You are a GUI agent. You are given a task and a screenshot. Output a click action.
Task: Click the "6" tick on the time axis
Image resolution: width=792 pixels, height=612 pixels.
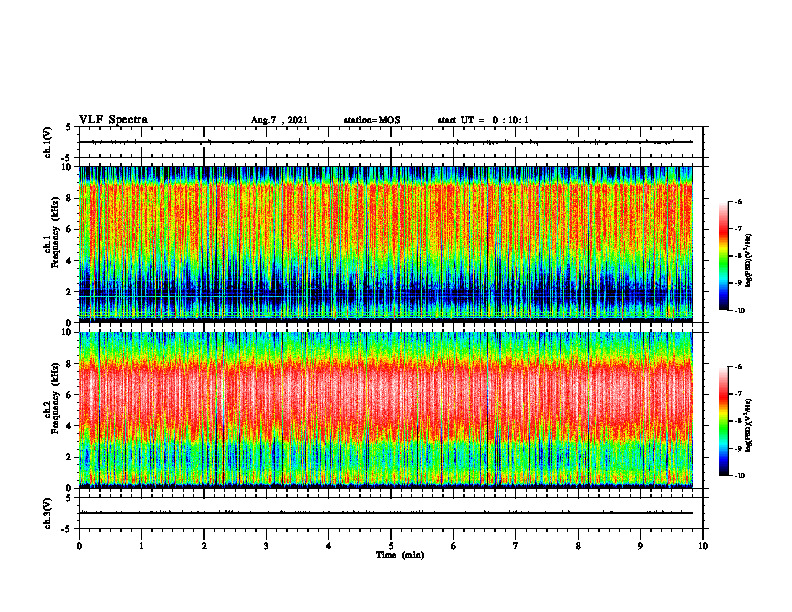click(x=454, y=546)
